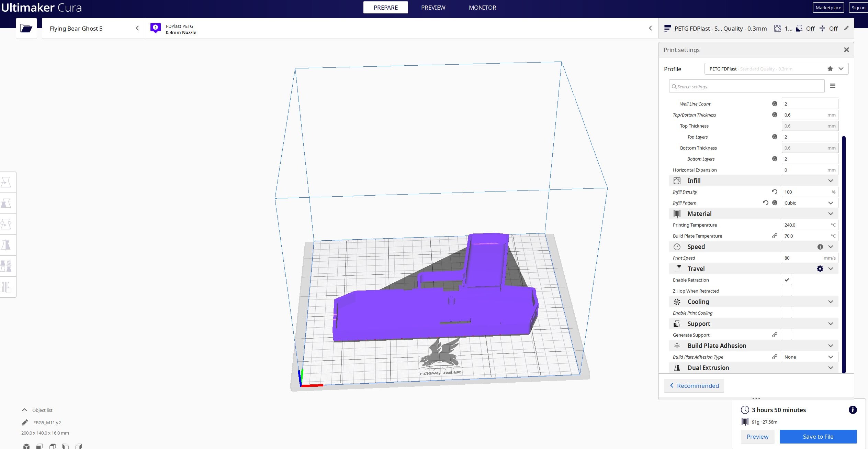Collapse the Object list chevron
The image size is (868, 449).
click(x=24, y=410)
